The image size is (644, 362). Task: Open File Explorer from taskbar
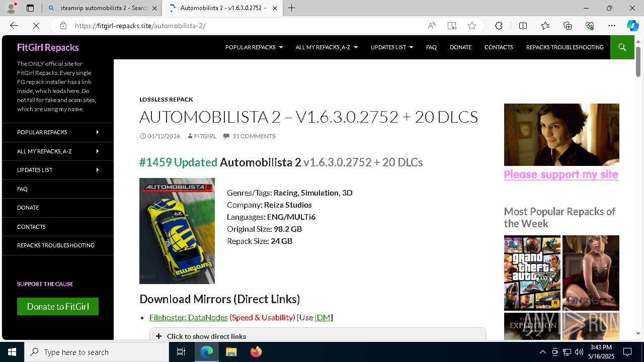pos(231,352)
